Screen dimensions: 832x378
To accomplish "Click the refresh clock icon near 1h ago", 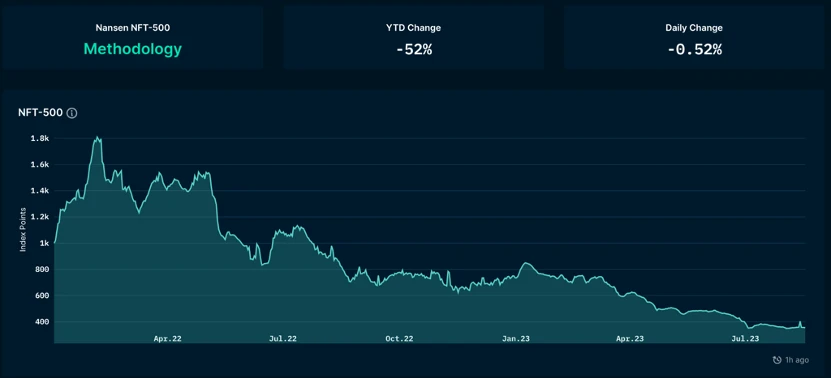I will 777,360.
